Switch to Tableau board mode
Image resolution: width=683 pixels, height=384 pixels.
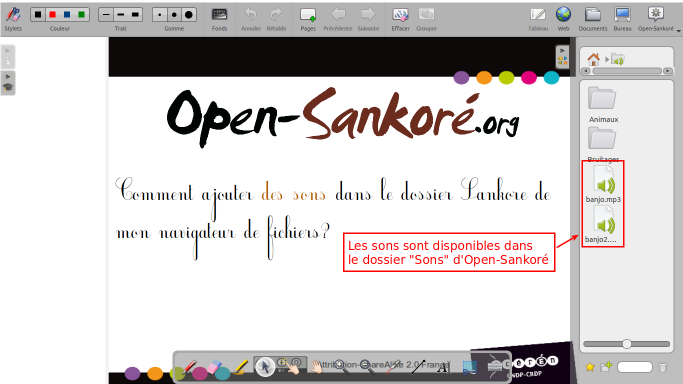click(538, 19)
